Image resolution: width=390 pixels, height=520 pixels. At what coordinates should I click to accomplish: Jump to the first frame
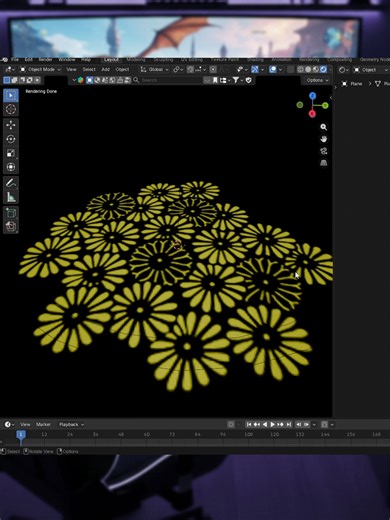pyautogui.click(x=249, y=424)
